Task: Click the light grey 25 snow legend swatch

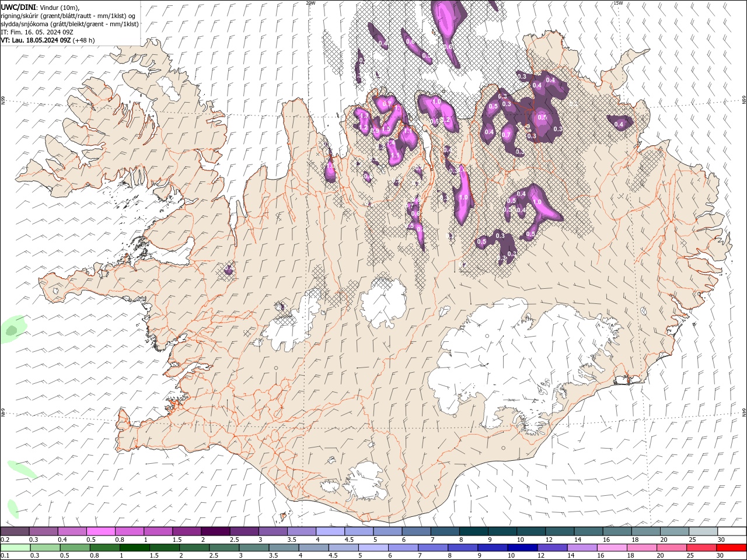Action: [703, 531]
